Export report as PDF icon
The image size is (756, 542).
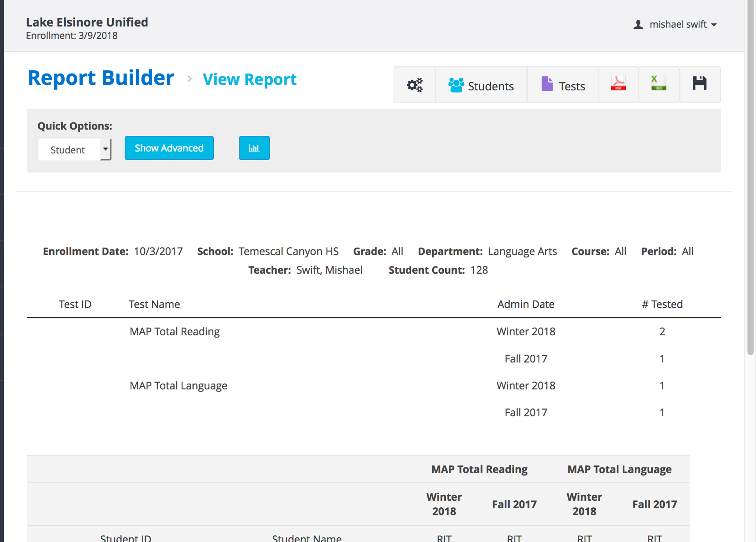coord(618,84)
